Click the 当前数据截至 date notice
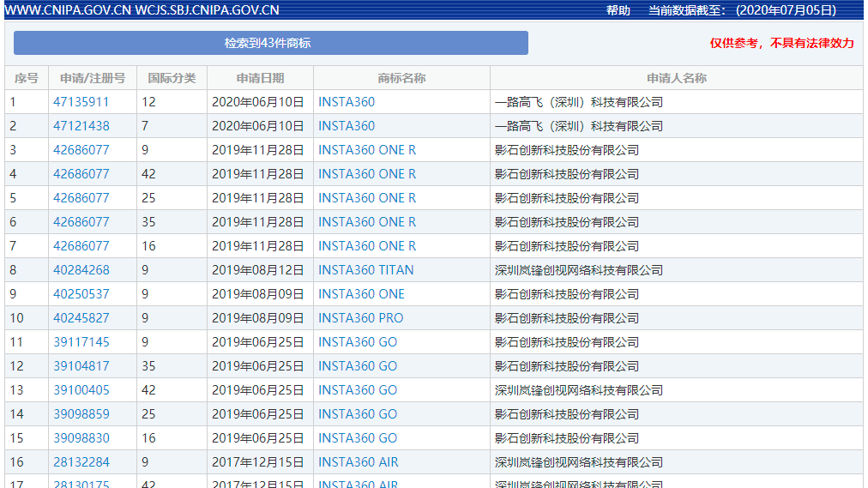This screenshot has width=868, height=488. [x=742, y=10]
